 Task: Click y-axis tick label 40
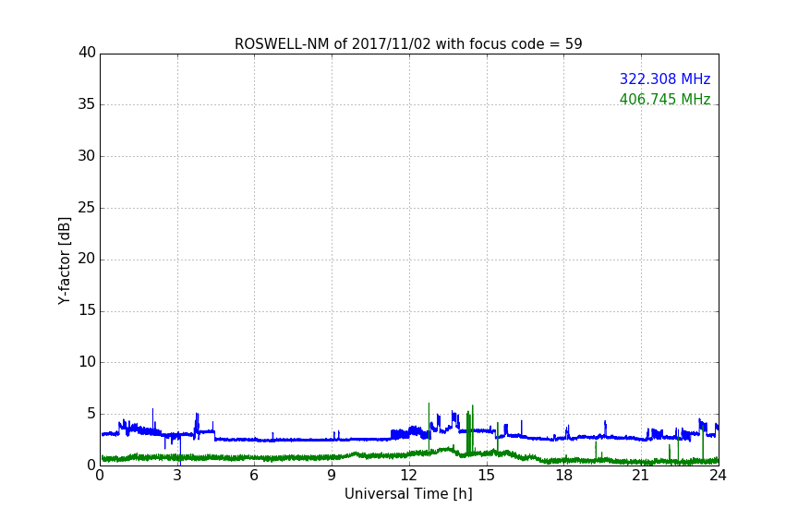pos(87,53)
